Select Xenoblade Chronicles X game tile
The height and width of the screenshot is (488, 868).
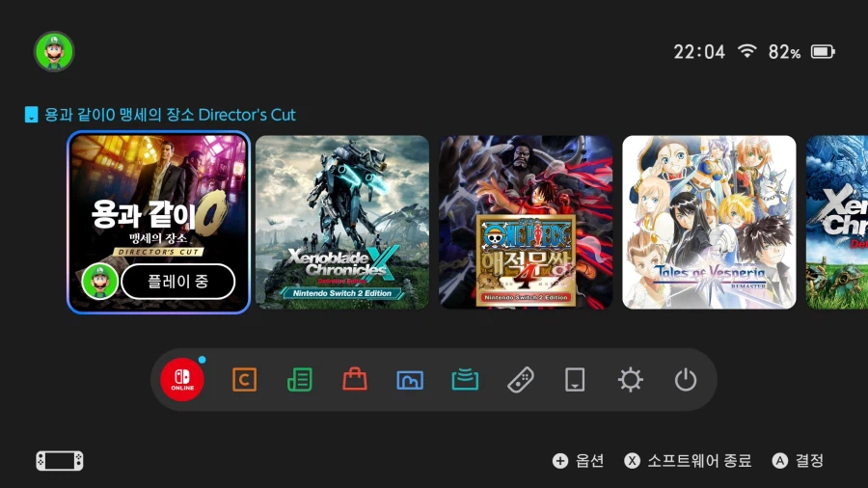tap(342, 222)
